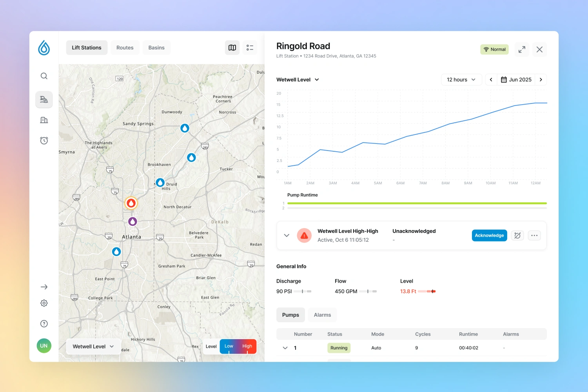Click the Cycles column header
The image size is (588, 392).
click(x=423, y=334)
